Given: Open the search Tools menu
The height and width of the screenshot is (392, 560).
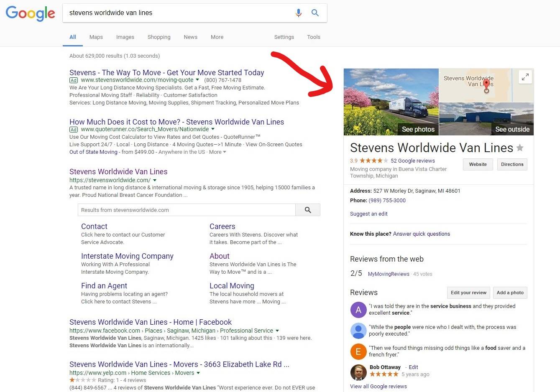Looking at the screenshot, I should click(x=314, y=37).
